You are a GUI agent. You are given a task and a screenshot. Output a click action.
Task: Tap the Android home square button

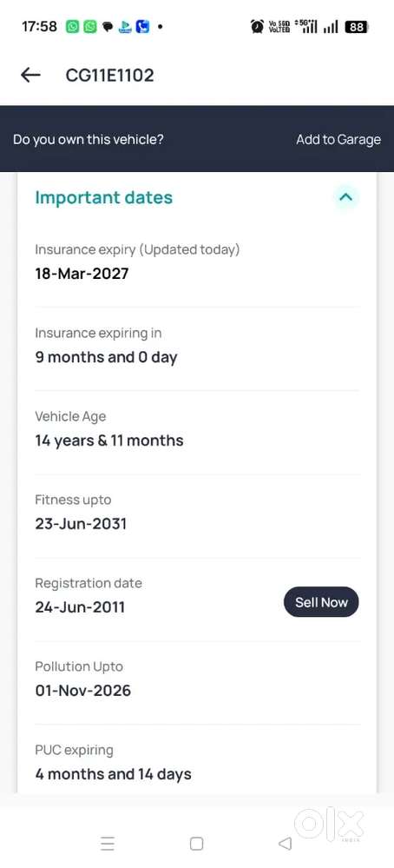pyautogui.click(x=196, y=844)
